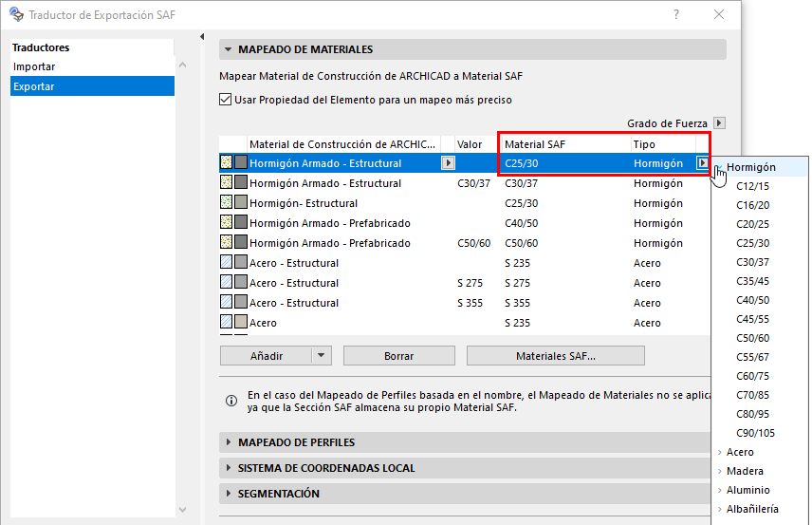Click the Material de Construcción column header
Viewport: 812px width, 525px height.
click(343, 144)
